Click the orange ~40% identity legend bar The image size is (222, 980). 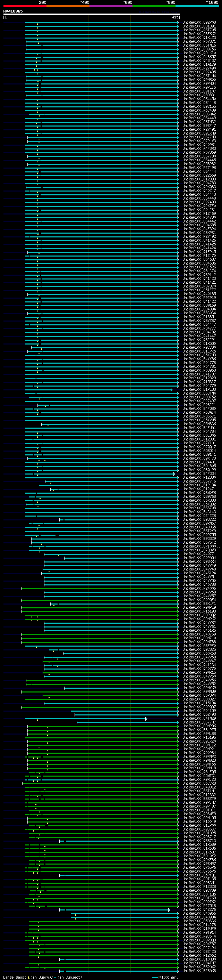(68, 6)
